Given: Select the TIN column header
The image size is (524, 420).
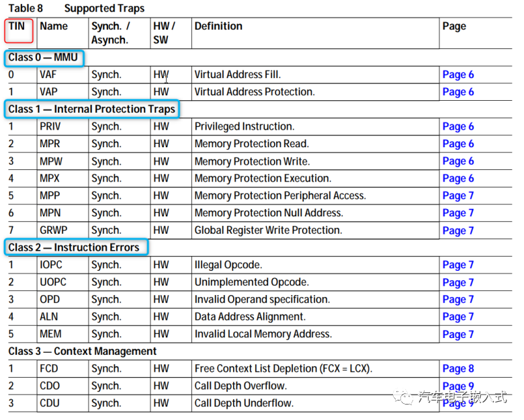Looking at the screenshot, I should (17, 27).
